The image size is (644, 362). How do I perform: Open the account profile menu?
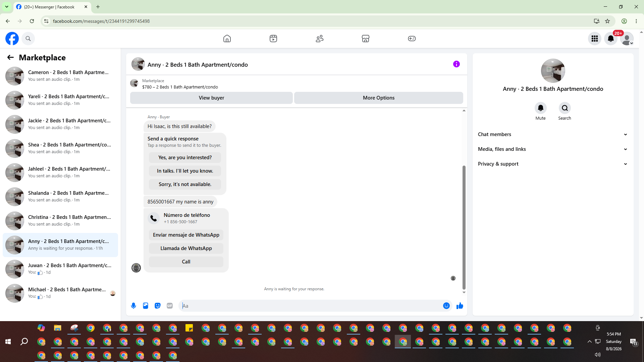(627, 39)
